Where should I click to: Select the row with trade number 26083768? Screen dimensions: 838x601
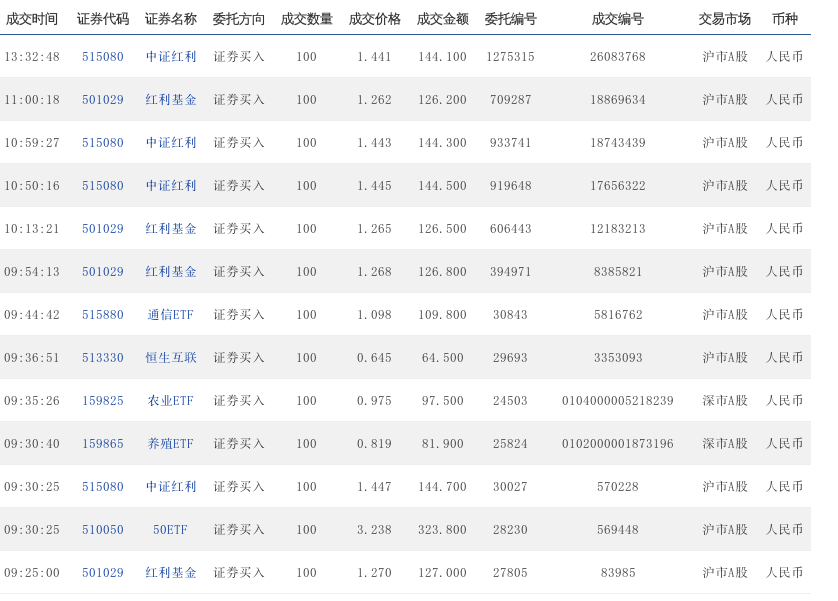(x=405, y=57)
